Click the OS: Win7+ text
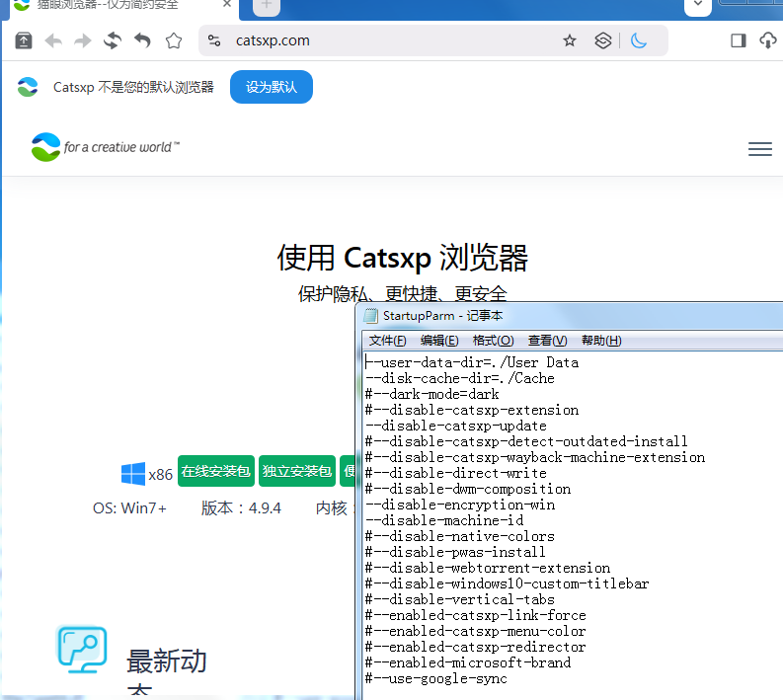The width and height of the screenshot is (783, 700). pos(129,508)
